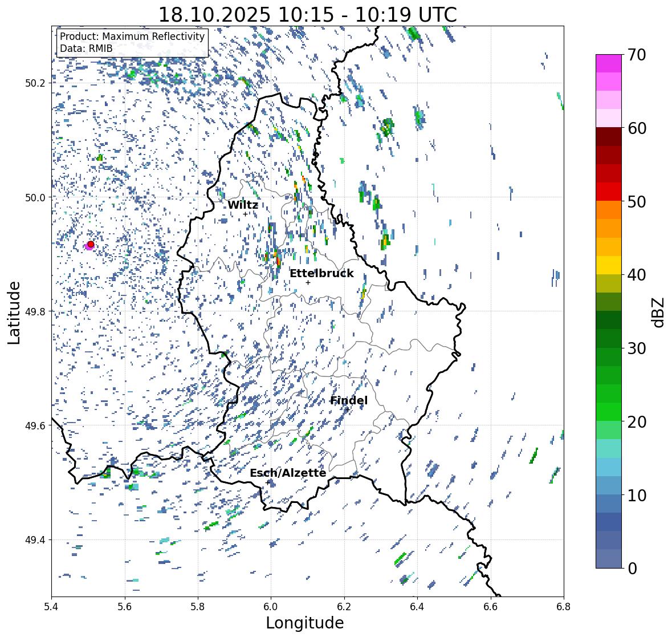Click colorbar tick value 50
The width and height of the screenshot is (672, 637).
point(636,201)
